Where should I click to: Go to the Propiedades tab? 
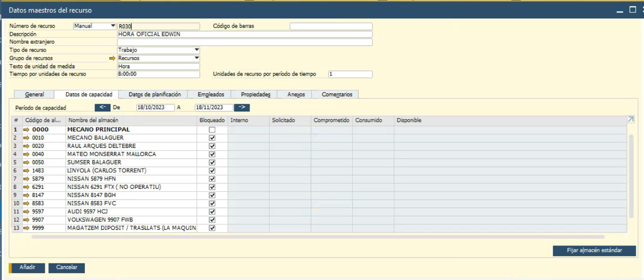[255, 94]
